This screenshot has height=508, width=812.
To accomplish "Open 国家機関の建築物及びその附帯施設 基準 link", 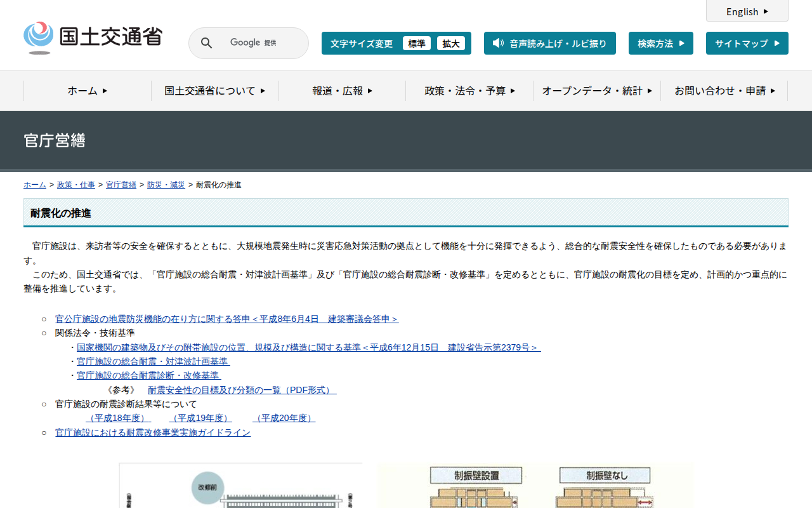I will pos(309,347).
